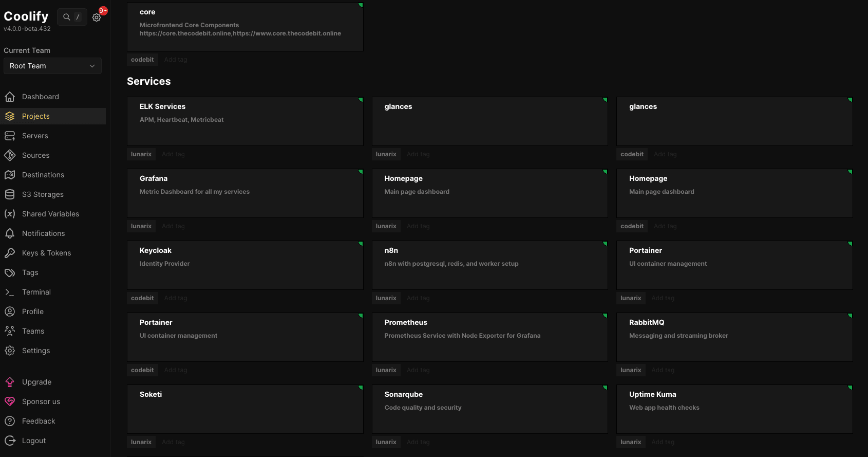Image resolution: width=868 pixels, height=457 pixels.
Task: Open the Sonarqube service card
Action: point(490,409)
